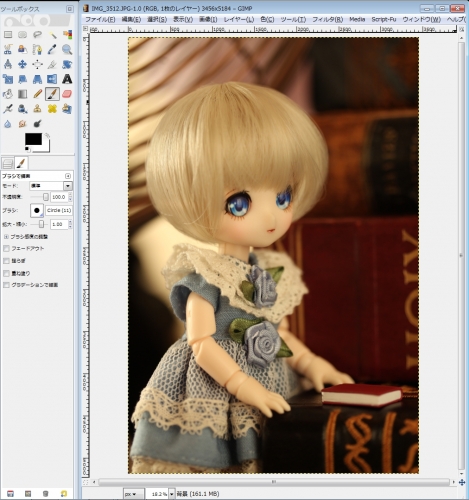469x500 pixels.
Task: Enable the 重ね塗り incremental checkbox
Action: 6,273
